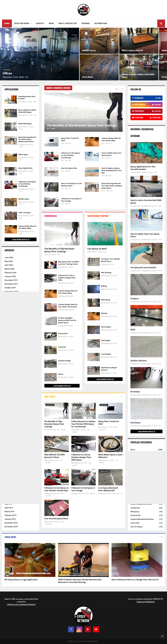Open How to Coat a Concrete Roof article

(146, 202)
